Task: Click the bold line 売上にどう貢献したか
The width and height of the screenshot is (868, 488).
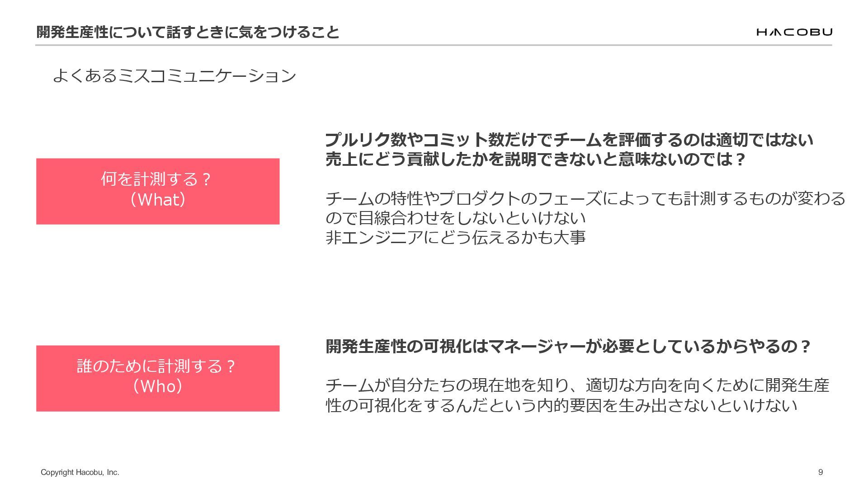Action: [x=535, y=160]
